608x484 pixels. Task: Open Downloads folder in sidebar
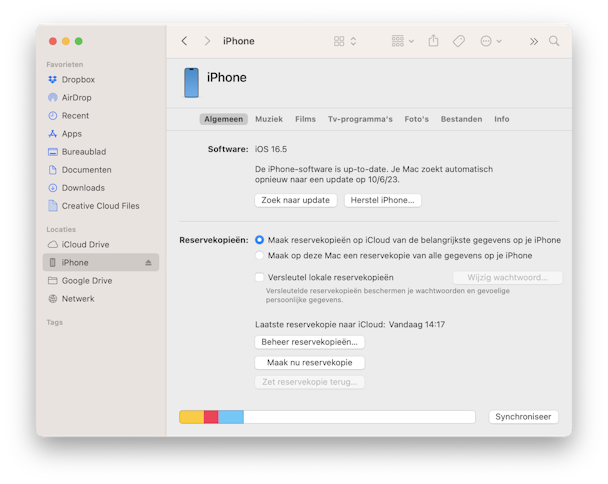pyautogui.click(x=76, y=188)
